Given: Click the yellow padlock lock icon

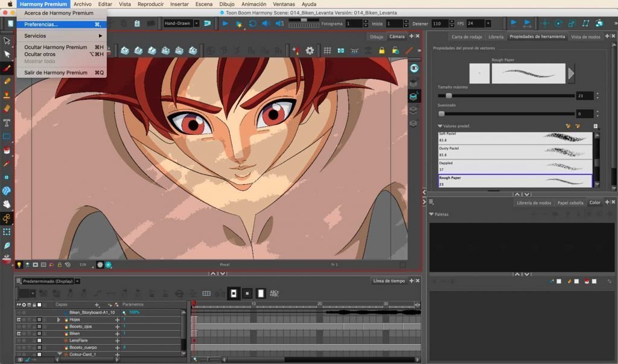Looking at the screenshot, I should coord(381,51).
